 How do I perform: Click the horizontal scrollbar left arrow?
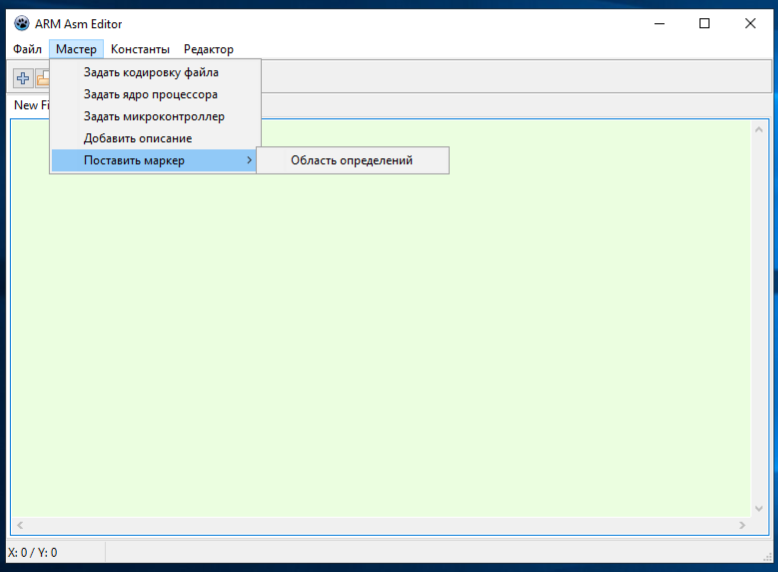tap(20, 525)
